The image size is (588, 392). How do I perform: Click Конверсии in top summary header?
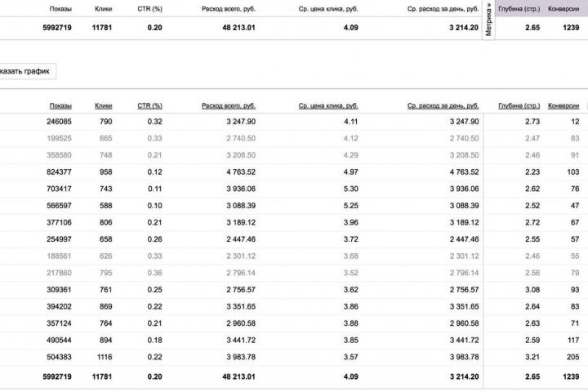coord(563,9)
